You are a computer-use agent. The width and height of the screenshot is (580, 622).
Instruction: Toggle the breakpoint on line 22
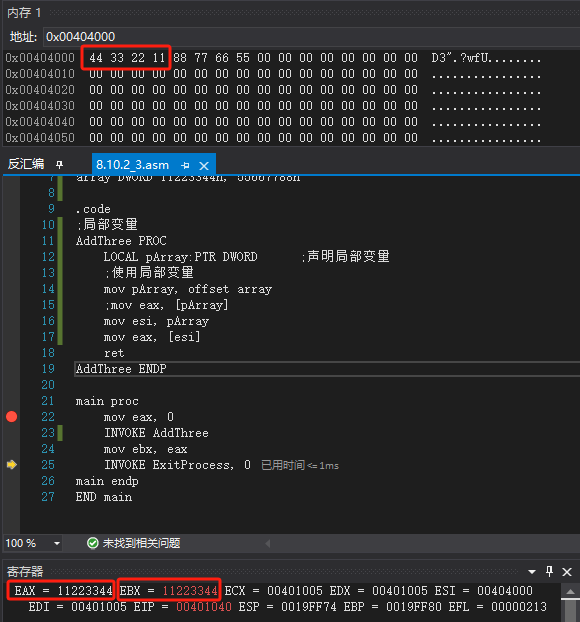pyautogui.click(x=12, y=417)
